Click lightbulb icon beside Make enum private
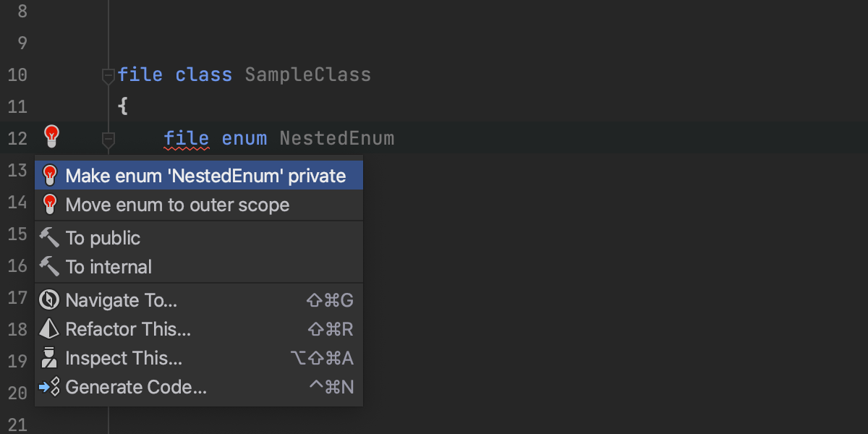The width and height of the screenshot is (868, 434). click(x=49, y=176)
